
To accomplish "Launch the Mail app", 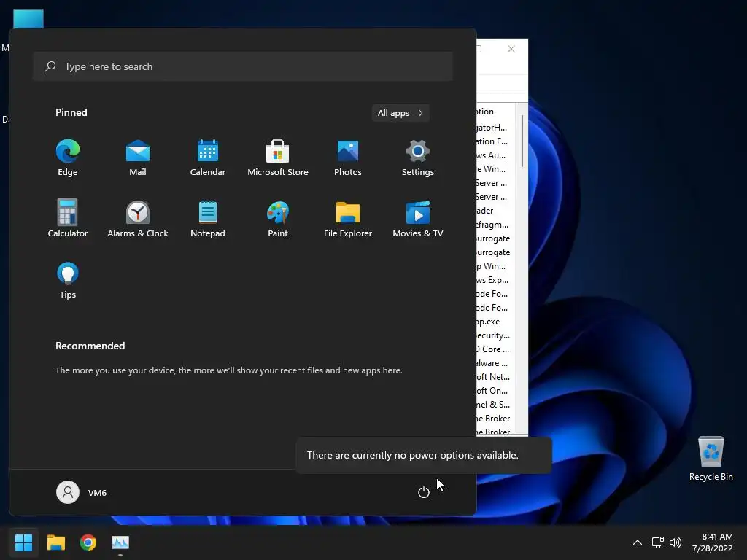I will (x=138, y=157).
